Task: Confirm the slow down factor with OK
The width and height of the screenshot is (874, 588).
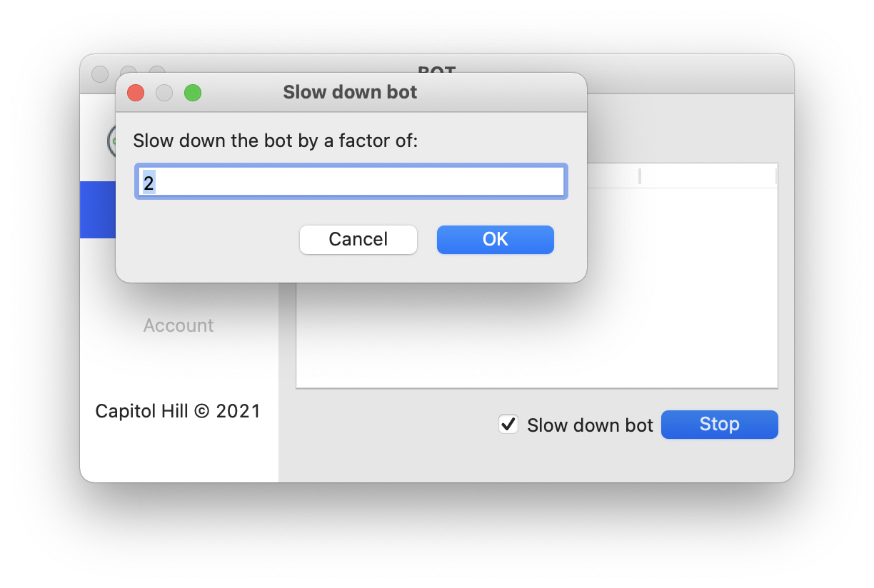Action: click(x=495, y=239)
